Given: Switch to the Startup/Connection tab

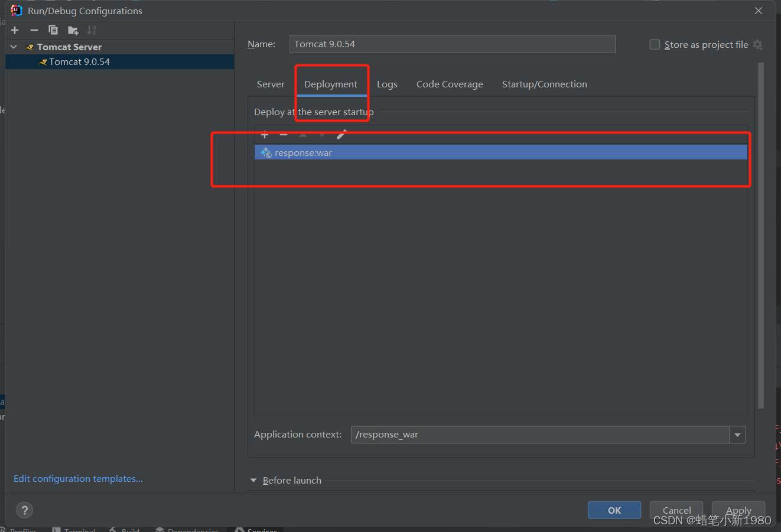Looking at the screenshot, I should coord(545,84).
